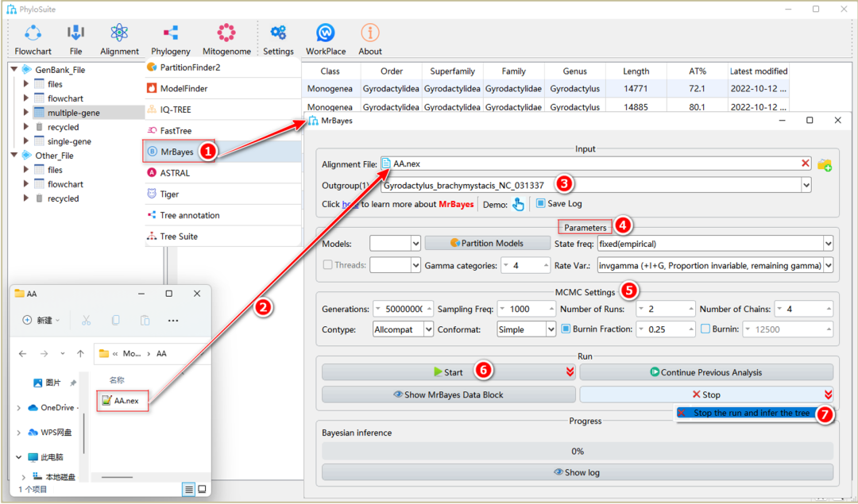Collapse the Other_File tree node
Viewport: 858px width, 504px height.
click(x=14, y=156)
